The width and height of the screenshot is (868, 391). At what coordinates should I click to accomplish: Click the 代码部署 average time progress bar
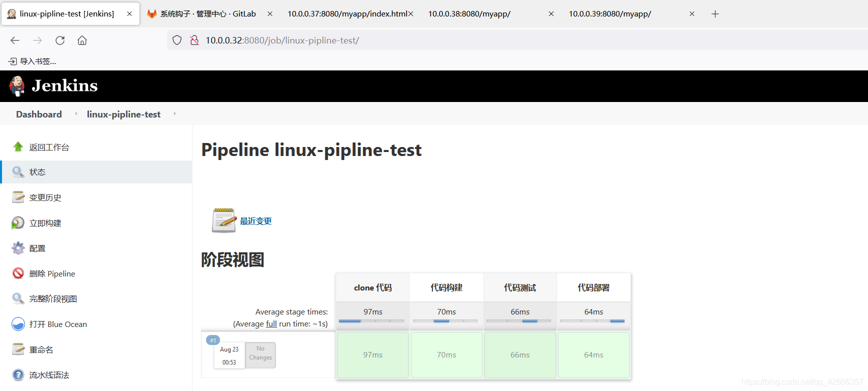pyautogui.click(x=592, y=321)
